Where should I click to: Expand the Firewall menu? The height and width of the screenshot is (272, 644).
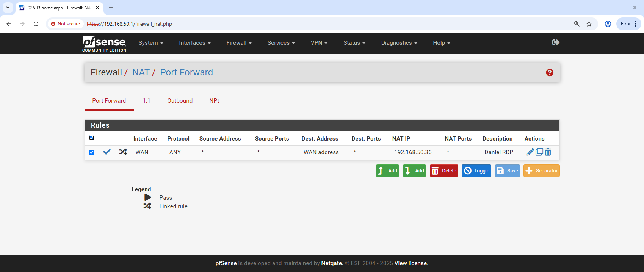tap(239, 43)
